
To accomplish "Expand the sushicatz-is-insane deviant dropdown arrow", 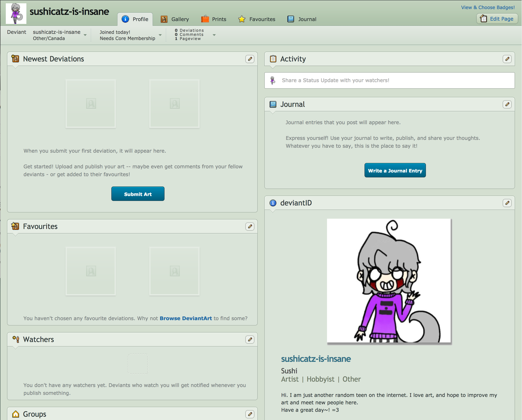I will 85,35.
